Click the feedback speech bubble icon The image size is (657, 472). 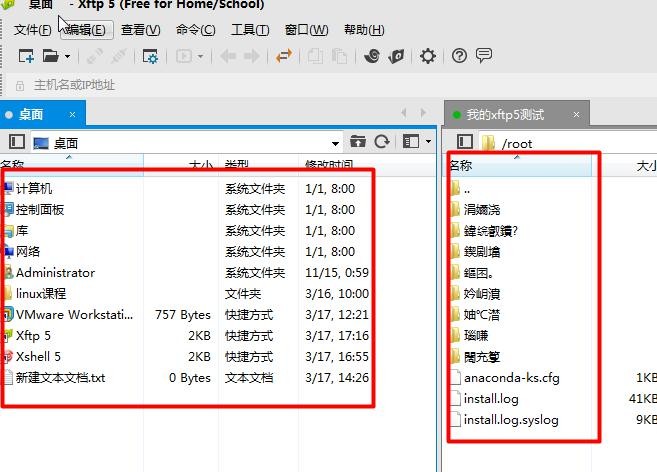(484, 55)
